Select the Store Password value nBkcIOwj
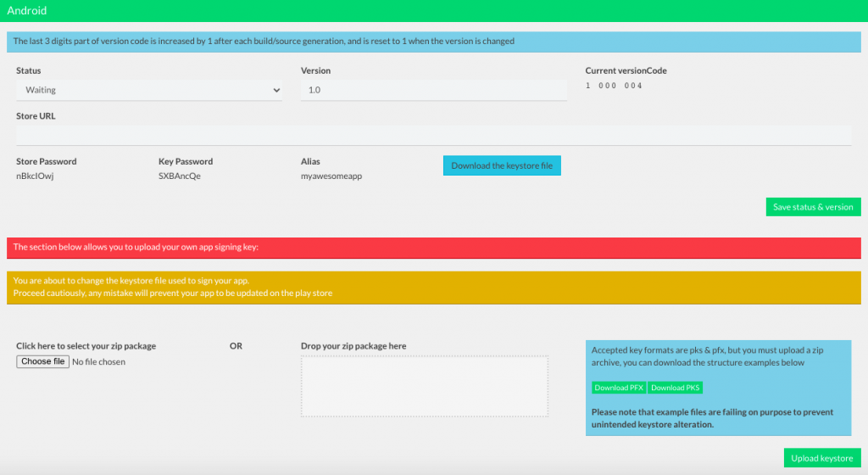 (36, 176)
